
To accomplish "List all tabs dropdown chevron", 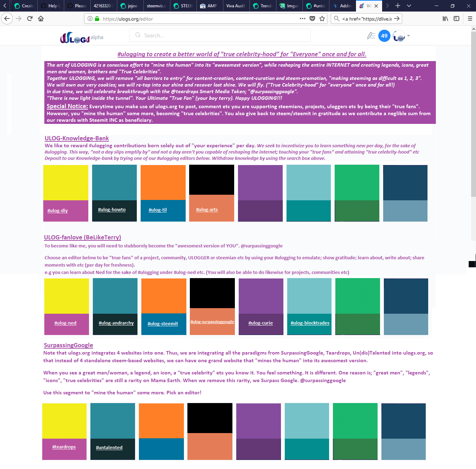I will [x=409, y=6].
